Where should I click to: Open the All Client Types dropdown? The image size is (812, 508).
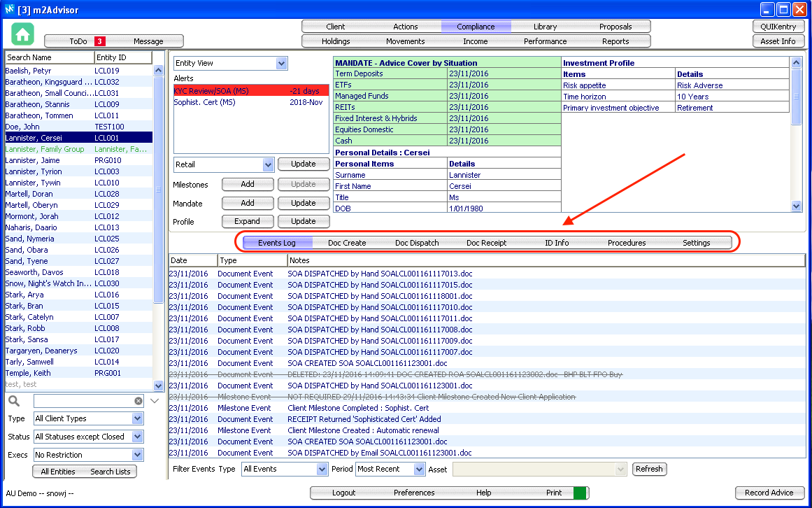tap(138, 418)
